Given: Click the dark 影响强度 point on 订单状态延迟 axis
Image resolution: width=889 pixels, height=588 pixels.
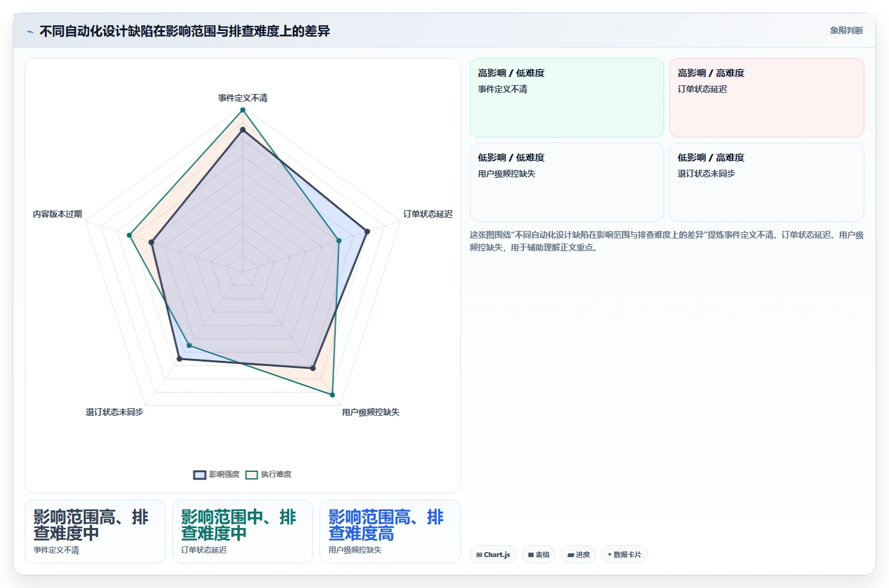Looking at the screenshot, I should tap(367, 232).
